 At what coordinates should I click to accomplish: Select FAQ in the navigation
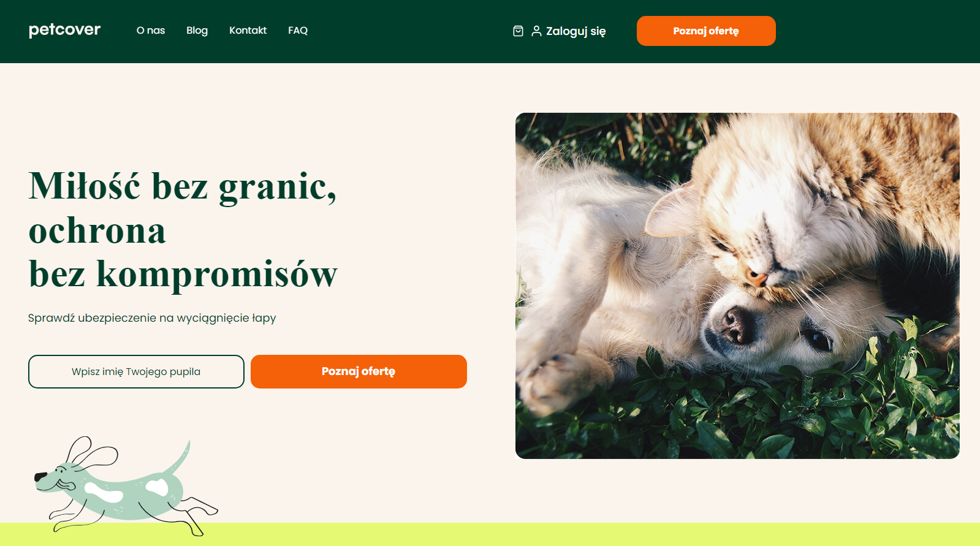(x=298, y=30)
